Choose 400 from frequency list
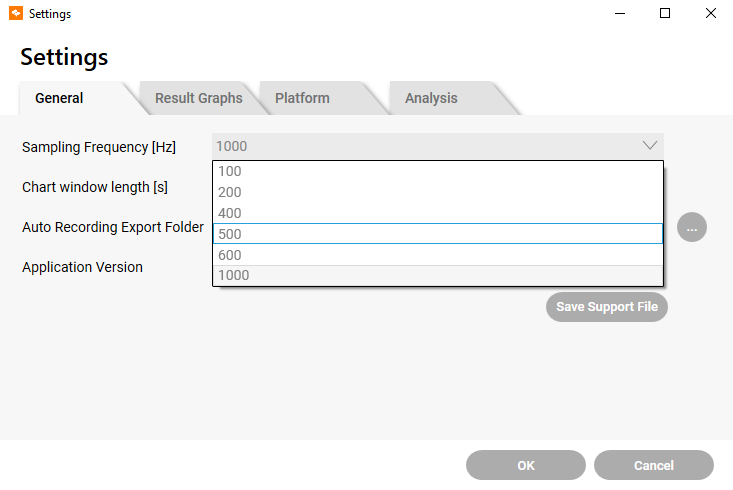Viewport: 733px width, 490px height. (x=438, y=213)
